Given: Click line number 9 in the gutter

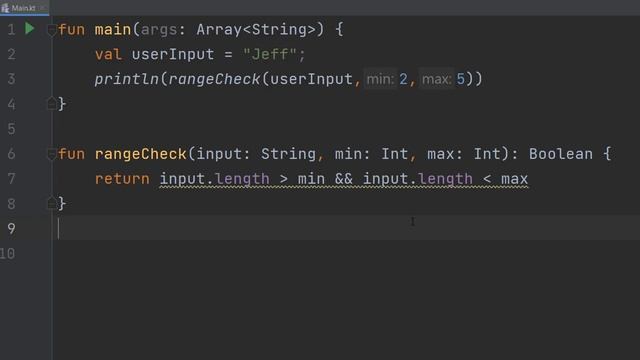Looking at the screenshot, I should coord(11,229).
